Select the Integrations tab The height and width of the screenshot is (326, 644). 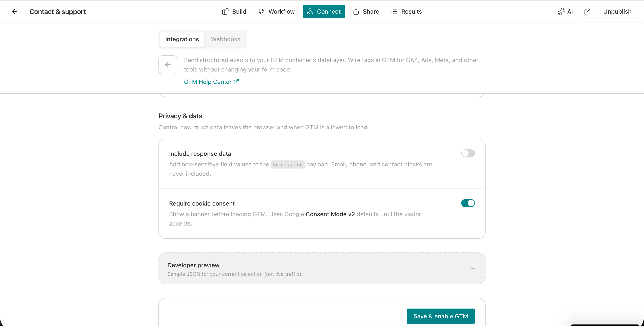[182, 39]
